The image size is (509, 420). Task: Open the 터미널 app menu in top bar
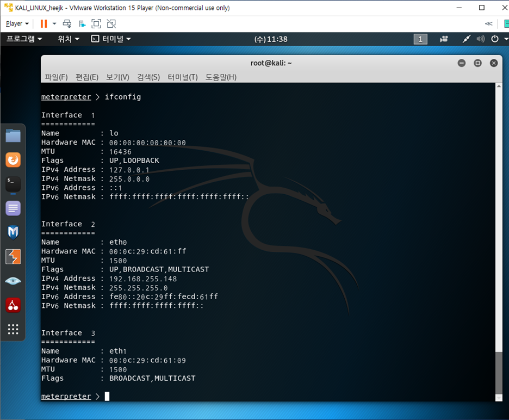[x=111, y=39]
